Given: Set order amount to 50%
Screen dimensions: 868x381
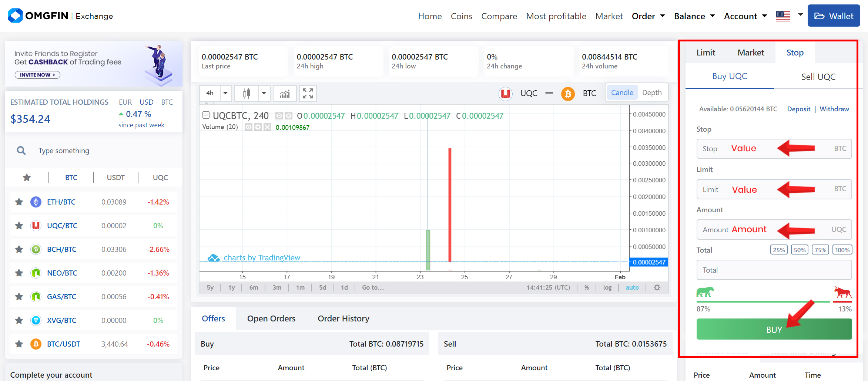Looking at the screenshot, I should tap(800, 250).
